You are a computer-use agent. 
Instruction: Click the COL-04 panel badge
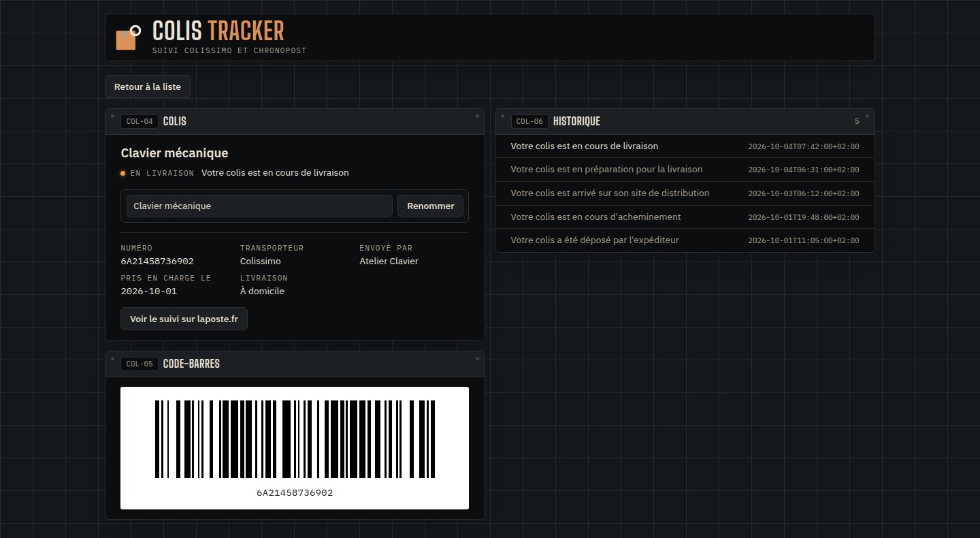tap(140, 121)
